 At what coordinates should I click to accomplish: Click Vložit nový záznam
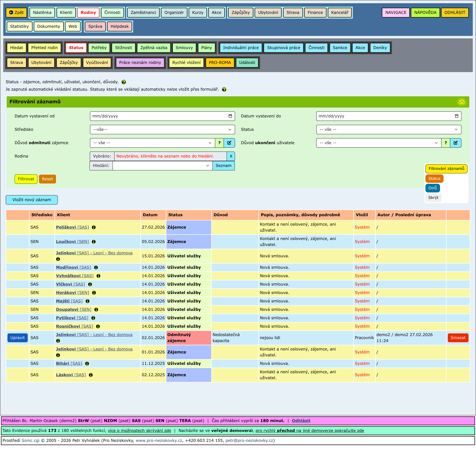(32, 199)
